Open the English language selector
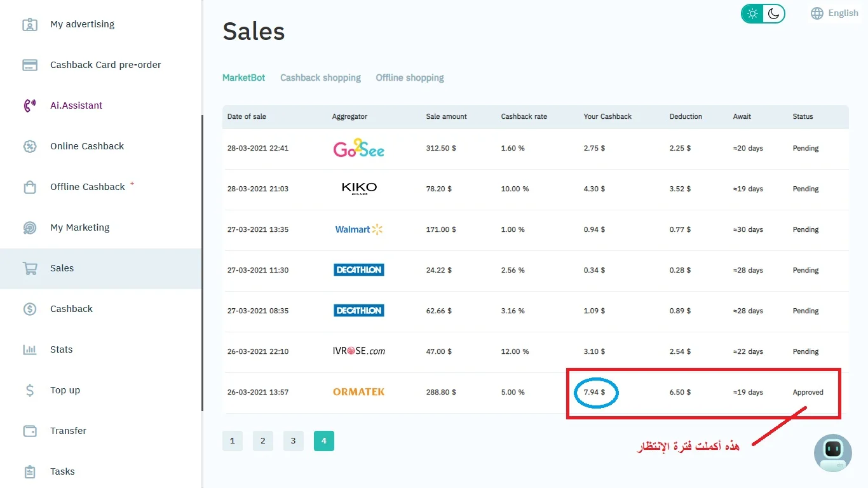Image resolution: width=868 pixels, height=488 pixels. point(834,13)
